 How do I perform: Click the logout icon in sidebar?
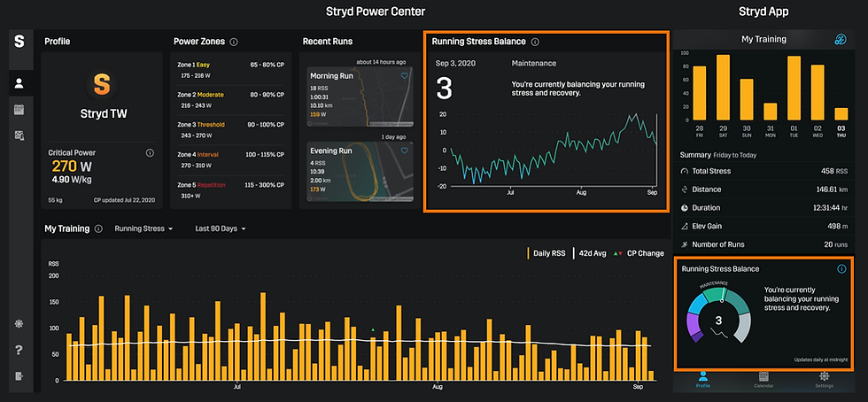point(19,376)
